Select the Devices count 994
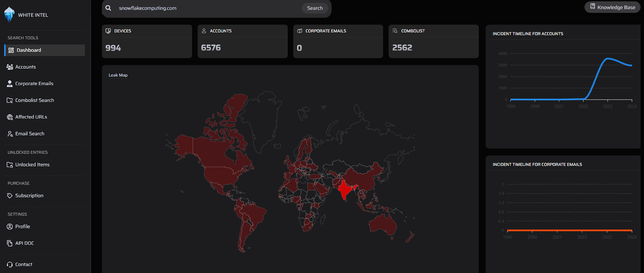Screen dimensions: 644x273 (113, 48)
